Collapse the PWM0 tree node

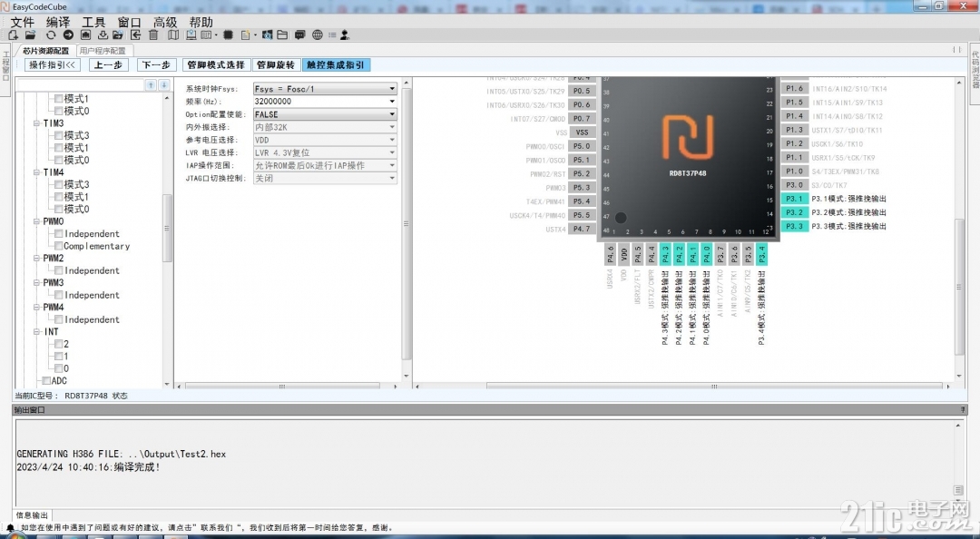[x=37, y=221]
